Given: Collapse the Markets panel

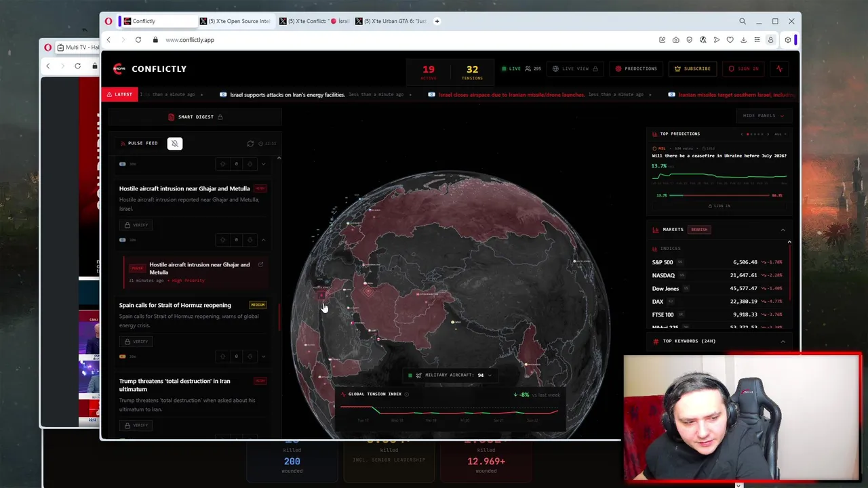Looking at the screenshot, I should pos(783,230).
